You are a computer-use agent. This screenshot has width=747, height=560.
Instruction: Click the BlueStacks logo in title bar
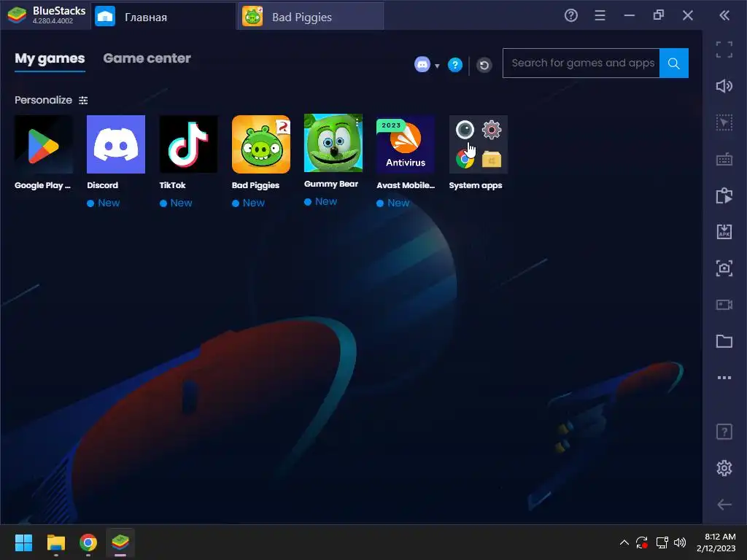18,15
